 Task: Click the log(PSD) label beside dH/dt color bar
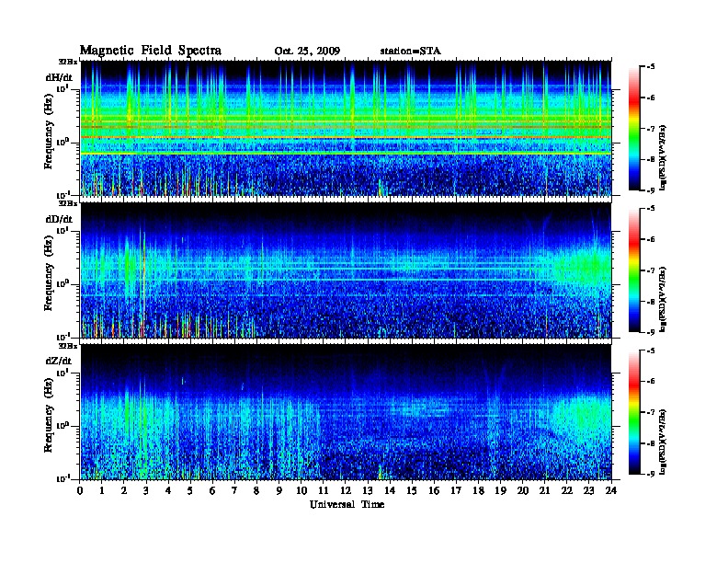tap(663, 157)
